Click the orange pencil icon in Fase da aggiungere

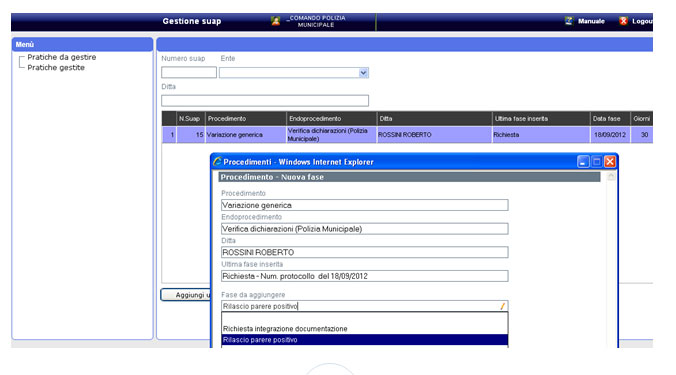coord(502,306)
